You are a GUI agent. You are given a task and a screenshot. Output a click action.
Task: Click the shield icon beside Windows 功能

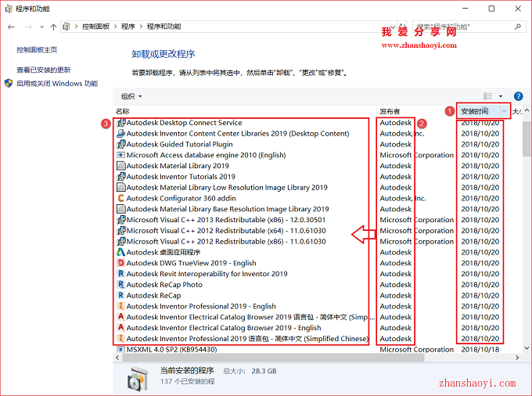9,83
